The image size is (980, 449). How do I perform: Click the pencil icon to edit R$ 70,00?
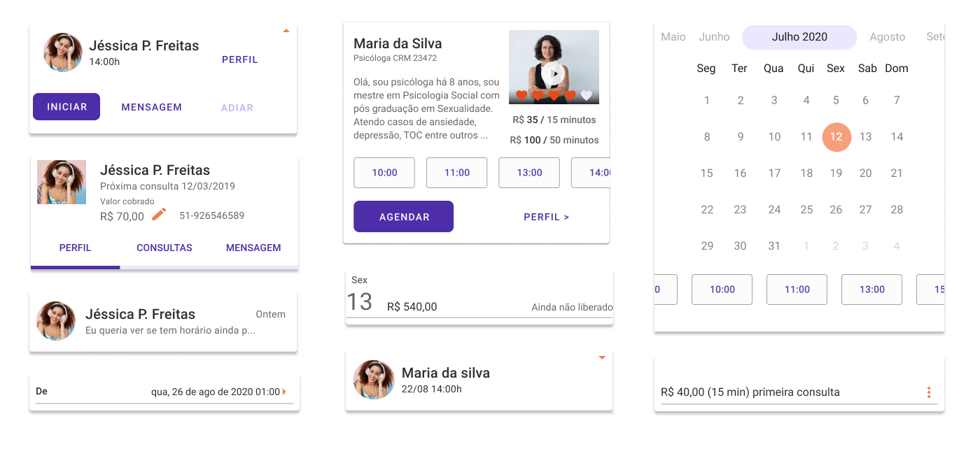[x=160, y=215]
